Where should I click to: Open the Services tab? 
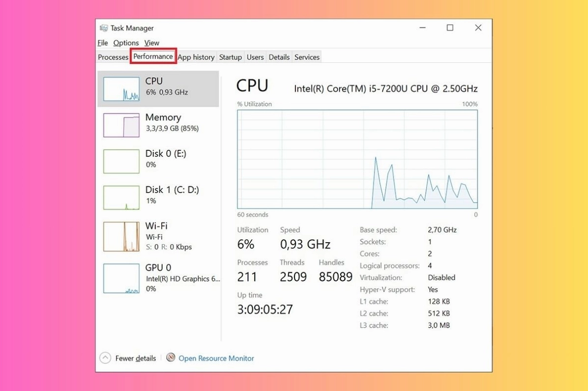coord(307,57)
